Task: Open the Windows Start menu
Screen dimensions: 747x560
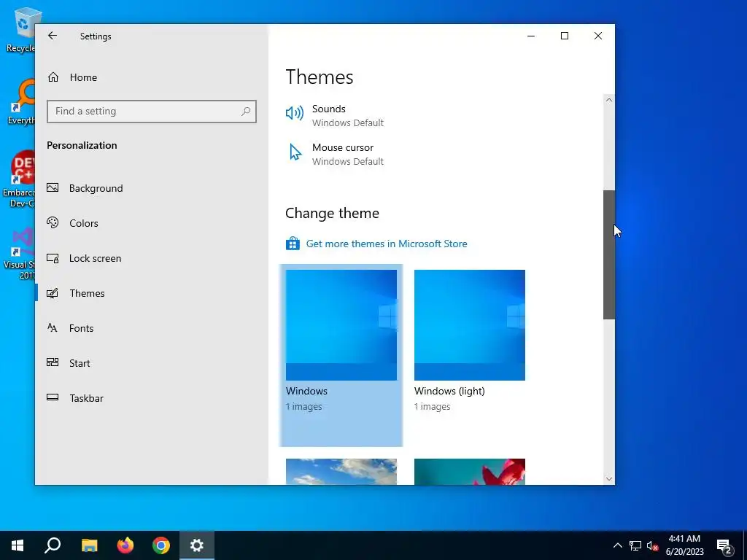Action: (x=18, y=545)
